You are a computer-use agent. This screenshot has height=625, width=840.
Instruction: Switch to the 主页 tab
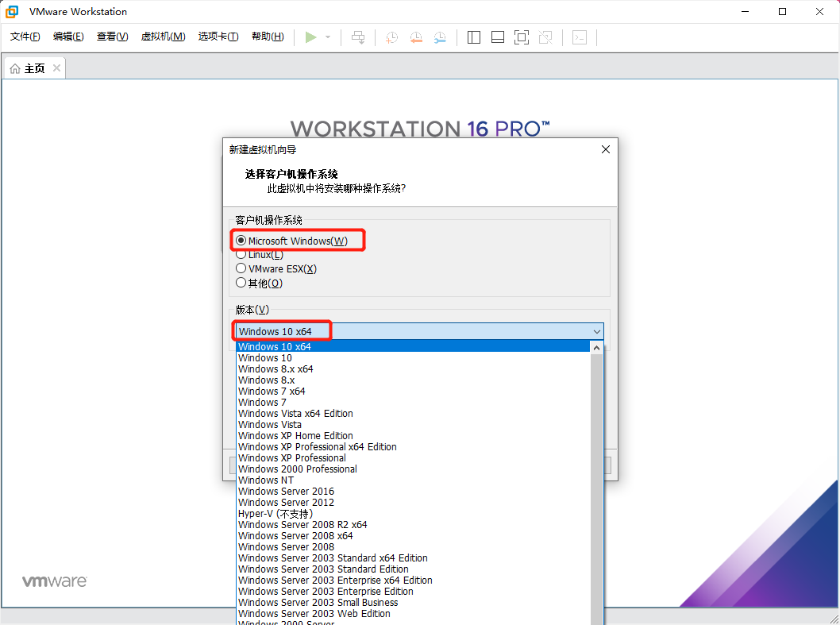pyautogui.click(x=35, y=68)
